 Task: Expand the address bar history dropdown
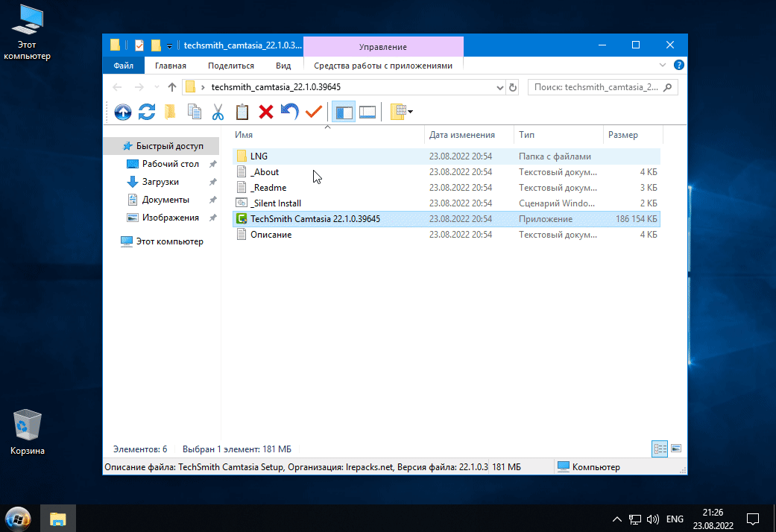(500, 88)
